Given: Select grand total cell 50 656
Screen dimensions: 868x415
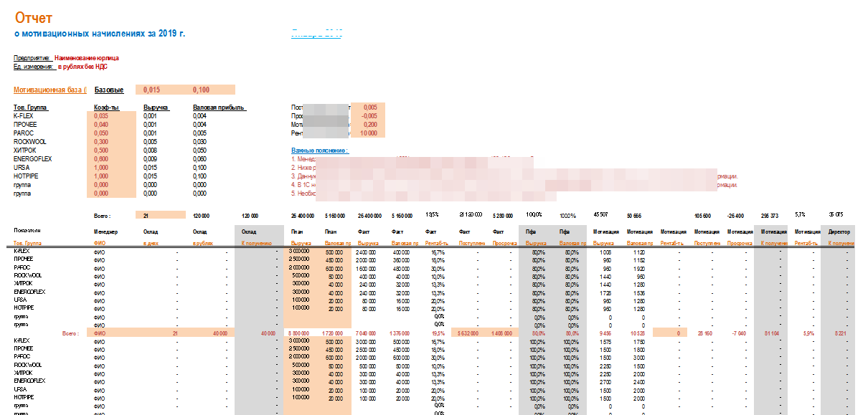Looking at the screenshot, I should [635, 214].
